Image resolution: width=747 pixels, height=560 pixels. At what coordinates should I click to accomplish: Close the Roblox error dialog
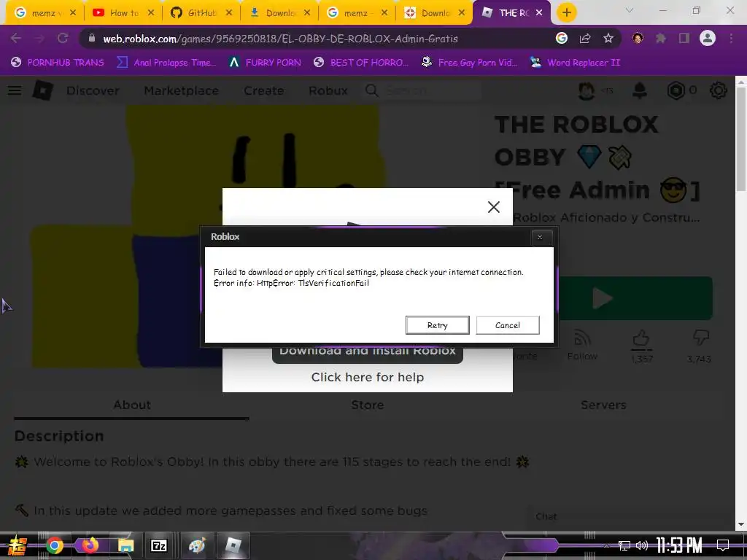tap(540, 237)
